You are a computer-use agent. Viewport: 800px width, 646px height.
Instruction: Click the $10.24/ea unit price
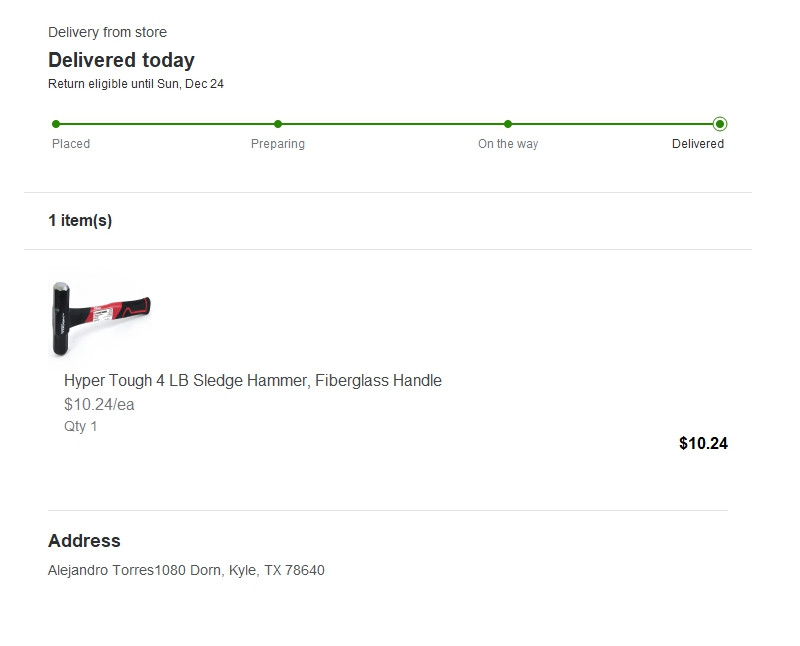(99, 405)
